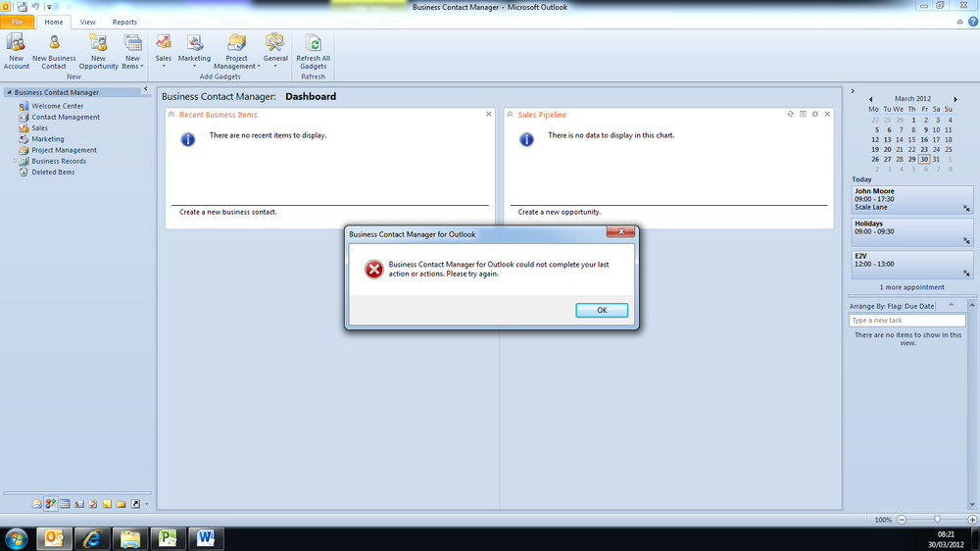
Task: Click the Sales Pipeline gadget settings gear
Action: pos(815,114)
